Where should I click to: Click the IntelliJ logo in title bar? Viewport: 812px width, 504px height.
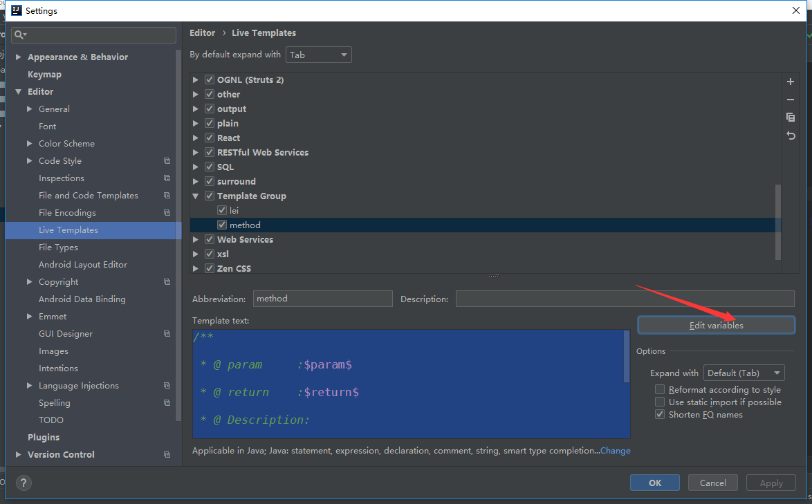[x=17, y=10]
